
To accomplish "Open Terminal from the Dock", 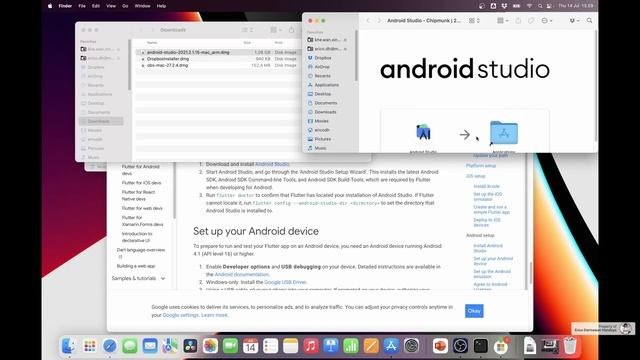I will [480, 346].
